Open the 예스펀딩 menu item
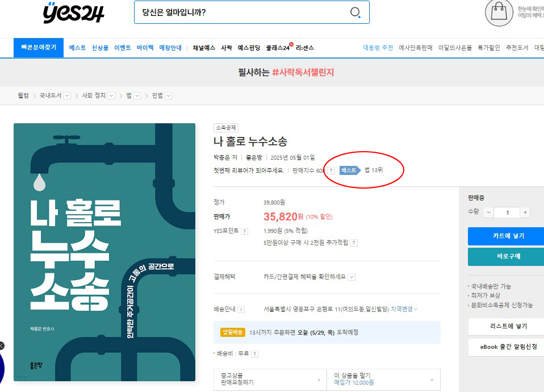 pyautogui.click(x=249, y=48)
